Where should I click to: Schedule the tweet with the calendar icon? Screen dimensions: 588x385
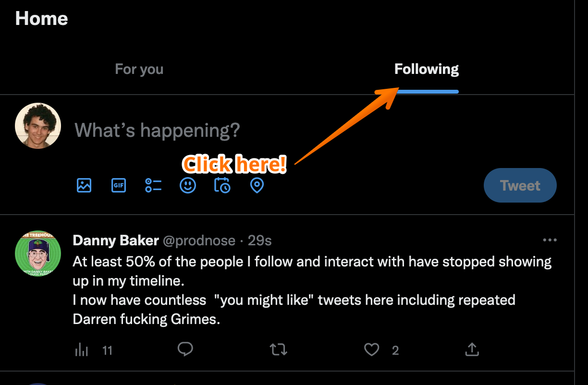click(x=222, y=185)
